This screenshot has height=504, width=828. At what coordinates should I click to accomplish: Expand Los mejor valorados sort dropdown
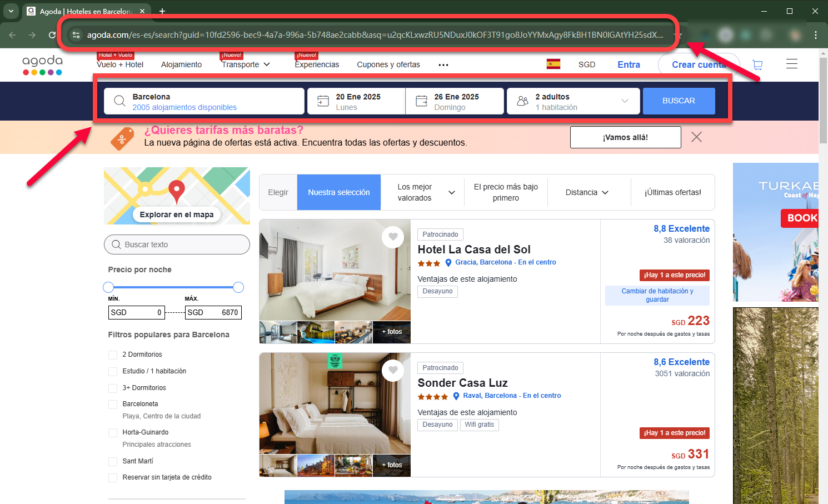pyautogui.click(x=422, y=192)
